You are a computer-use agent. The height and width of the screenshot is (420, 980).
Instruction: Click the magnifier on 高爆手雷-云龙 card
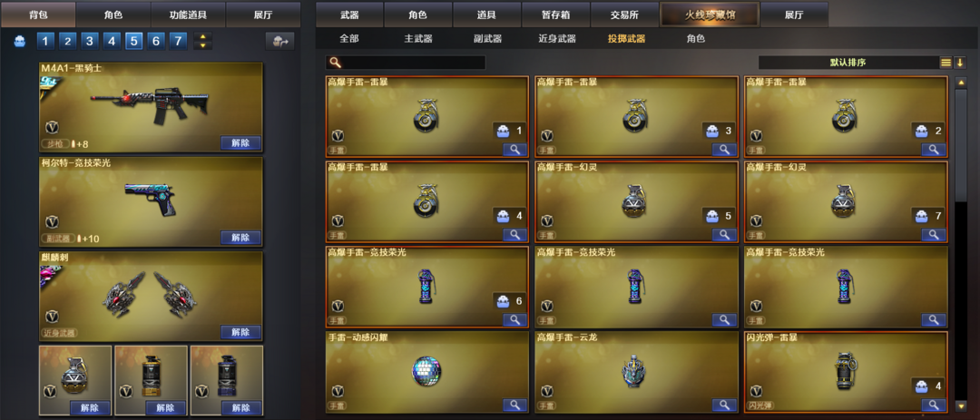pos(724,405)
